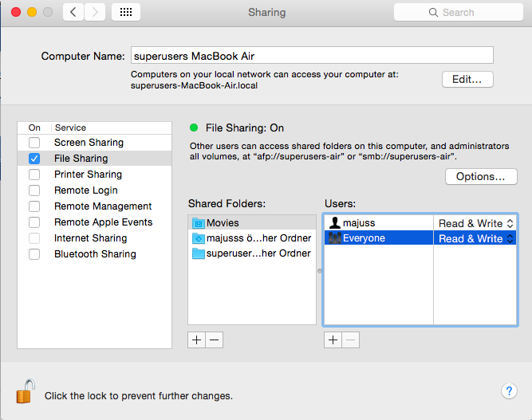532x420 pixels.
Task: Select user majuss in the Users list
Action: click(379, 223)
